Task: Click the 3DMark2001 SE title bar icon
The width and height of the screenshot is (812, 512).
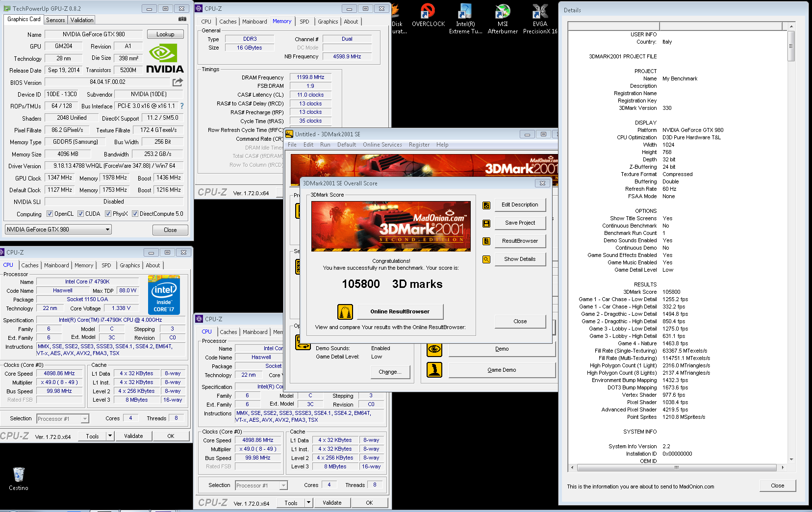Action: (x=289, y=134)
